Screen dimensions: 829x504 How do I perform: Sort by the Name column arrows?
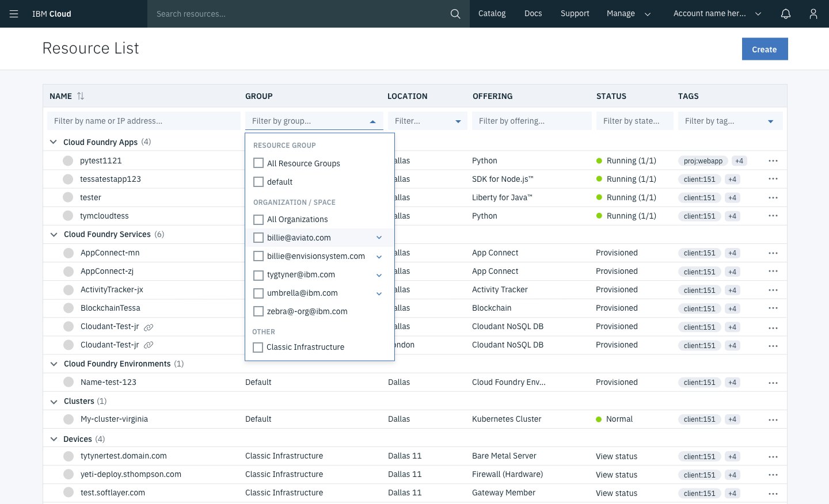[81, 96]
